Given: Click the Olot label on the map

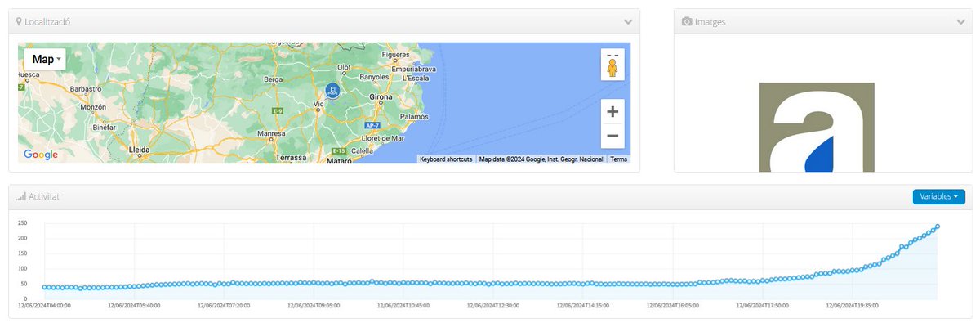Looking at the screenshot, I should (344, 67).
